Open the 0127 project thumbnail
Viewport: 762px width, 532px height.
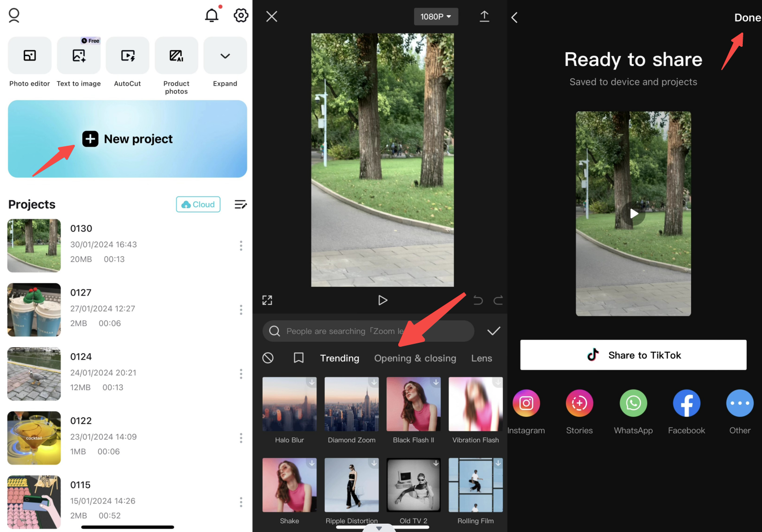click(x=34, y=309)
